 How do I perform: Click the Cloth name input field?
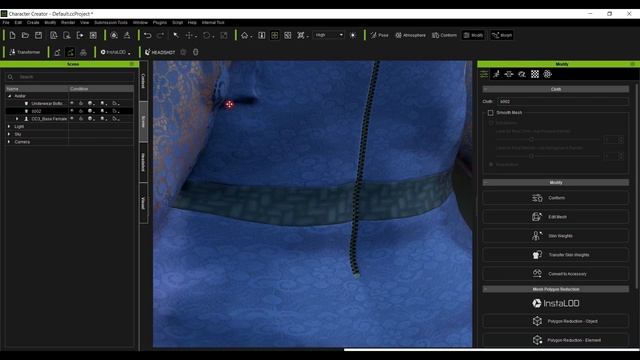pos(563,102)
